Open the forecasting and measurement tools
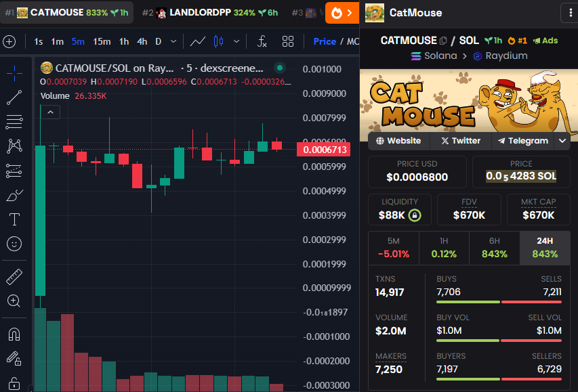578x392 pixels. pos(14,171)
